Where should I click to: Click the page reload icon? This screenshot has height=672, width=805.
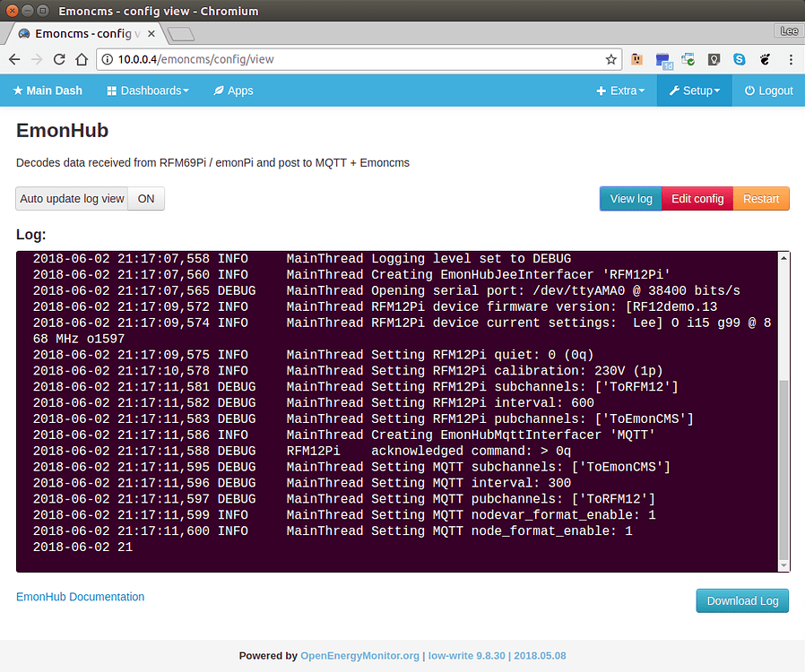[60, 59]
